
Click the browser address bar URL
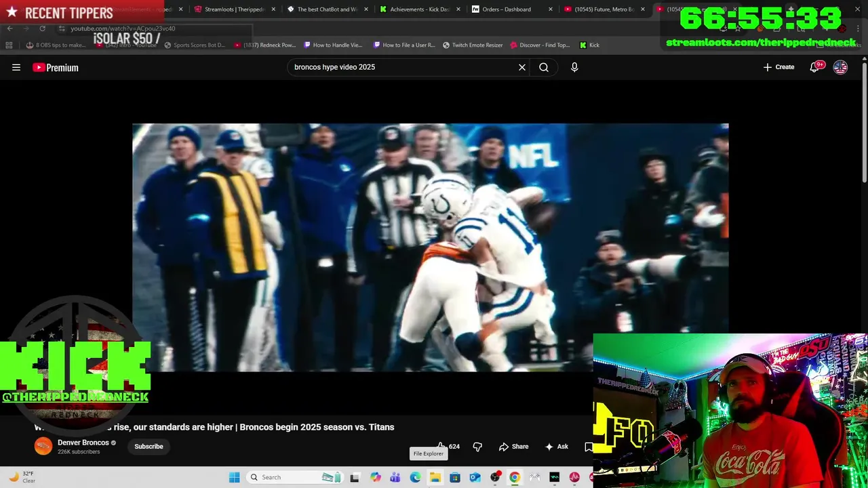pyautogui.click(x=123, y=28)
